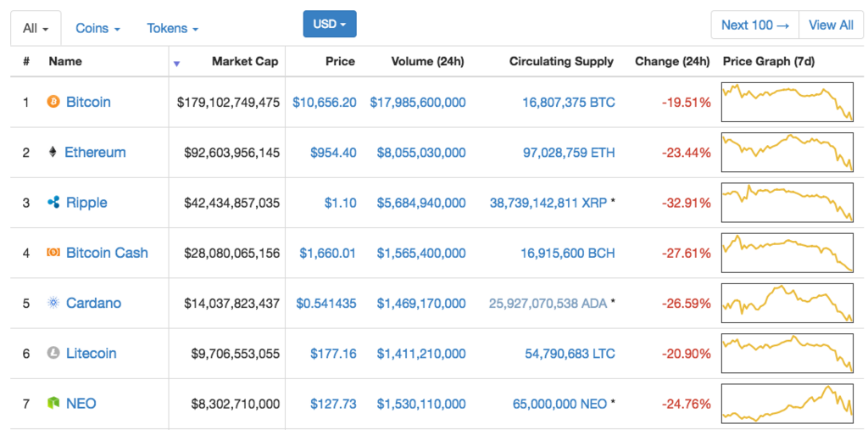Click Litecoin volume $1,411,210,000

(x=421, y=354)
